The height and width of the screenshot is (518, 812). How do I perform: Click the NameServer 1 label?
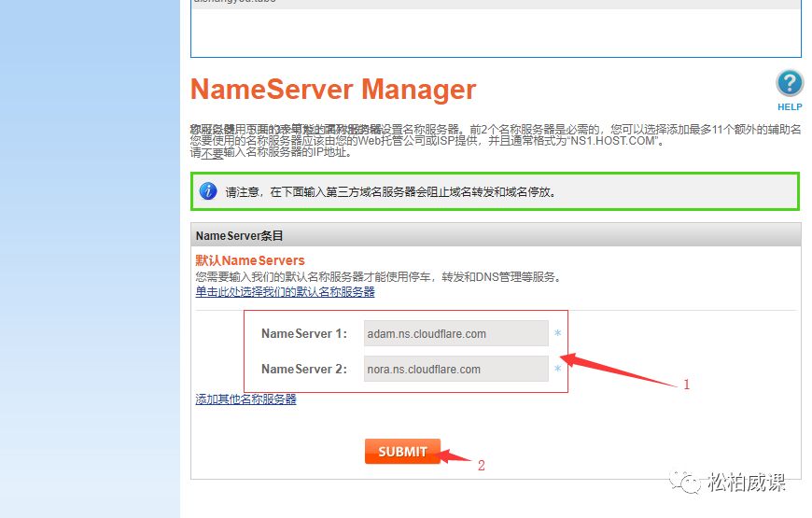(x=303, y=333)
